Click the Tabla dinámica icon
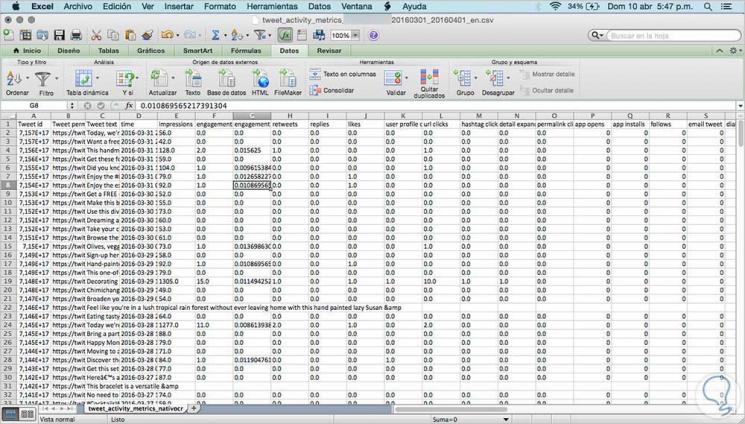This screenshot has height=424, width=745. click(84, 78)
